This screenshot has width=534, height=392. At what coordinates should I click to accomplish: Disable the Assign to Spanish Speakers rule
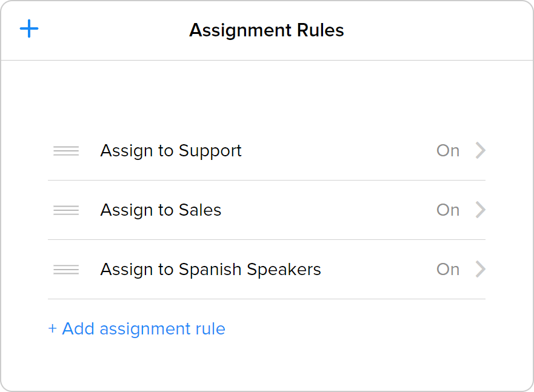point(448,270)
